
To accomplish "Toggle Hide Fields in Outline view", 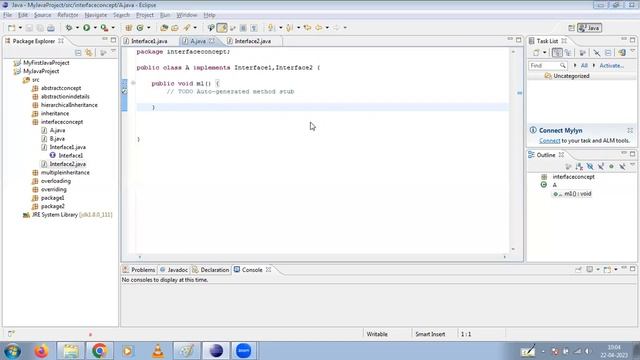I will pos(590,167).
